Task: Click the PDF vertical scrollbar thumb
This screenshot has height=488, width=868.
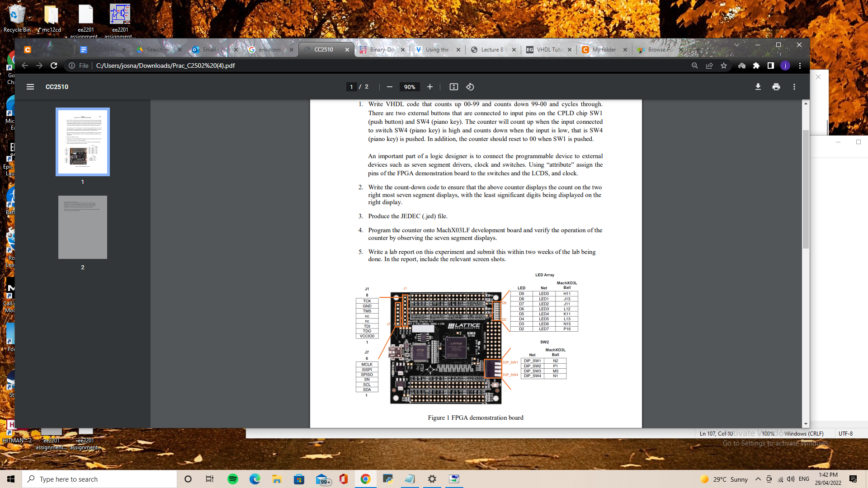Action: coord(806,189)
